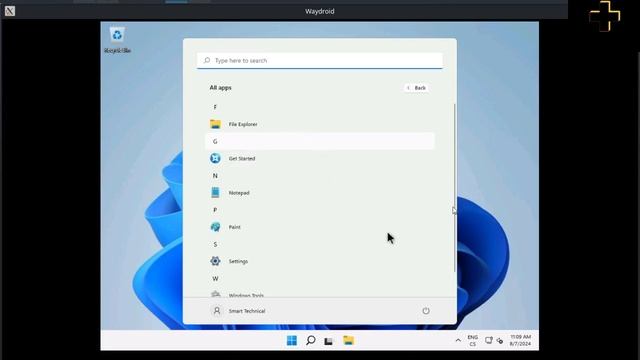Viewport: 640px width, 360px height.
Task: Click the Waydroid window title text
Action: pos(320,11)
